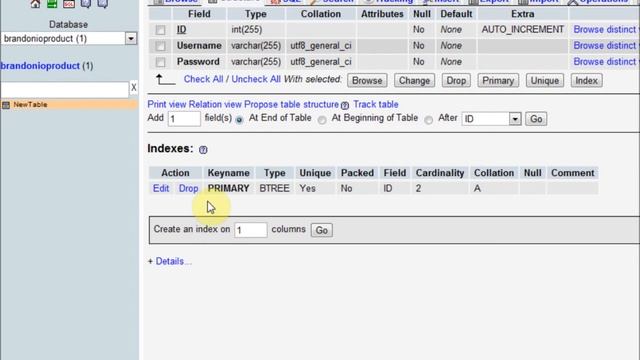Select the At Beginning of Table radio
Image resolution: width=640 pixels, height=360 pixels.
point(322,120)
